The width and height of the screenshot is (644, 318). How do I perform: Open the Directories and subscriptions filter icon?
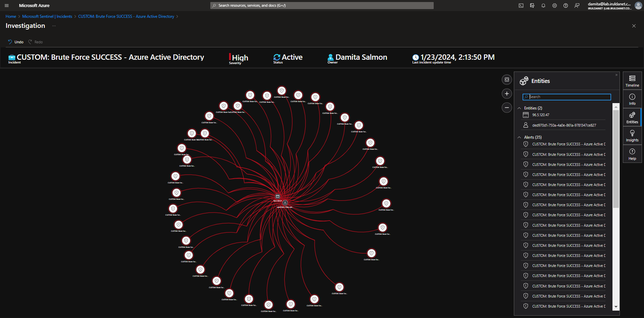[x=532, y=5]
